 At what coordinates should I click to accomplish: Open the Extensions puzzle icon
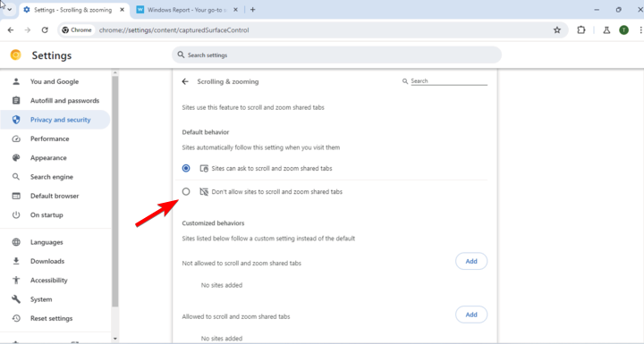click(580, 30)
